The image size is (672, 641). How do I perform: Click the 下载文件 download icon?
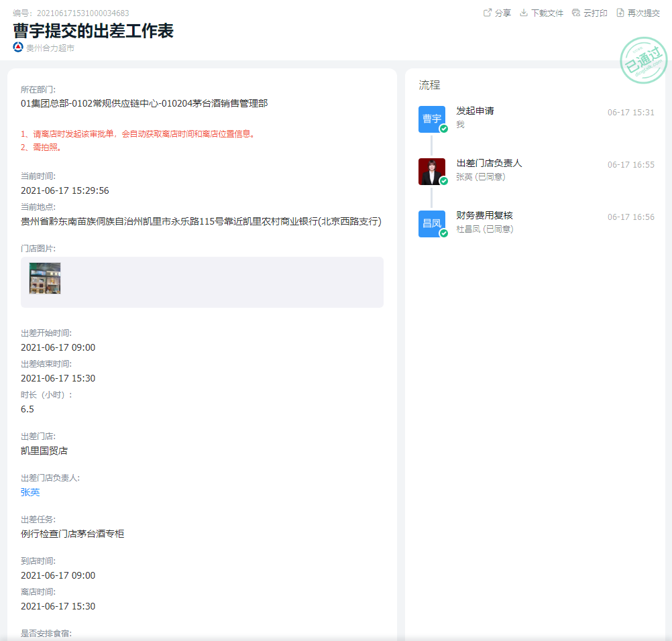click(524, 13)
